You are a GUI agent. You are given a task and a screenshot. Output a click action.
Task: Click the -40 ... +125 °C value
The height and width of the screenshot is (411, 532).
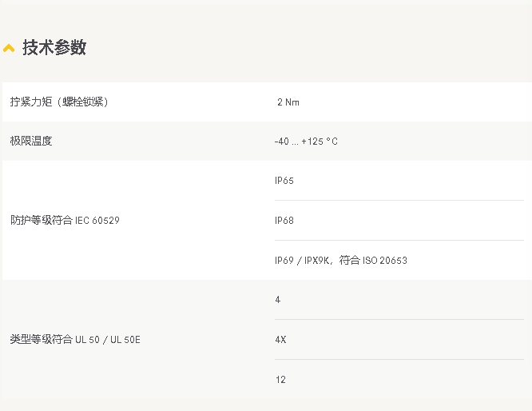[306, 142]
